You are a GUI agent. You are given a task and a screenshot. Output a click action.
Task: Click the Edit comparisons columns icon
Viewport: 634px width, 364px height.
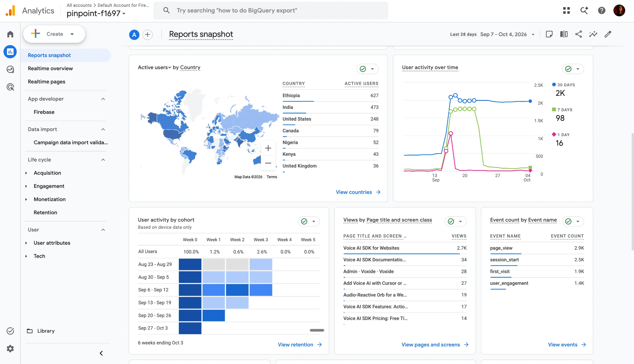coord(564,34)
